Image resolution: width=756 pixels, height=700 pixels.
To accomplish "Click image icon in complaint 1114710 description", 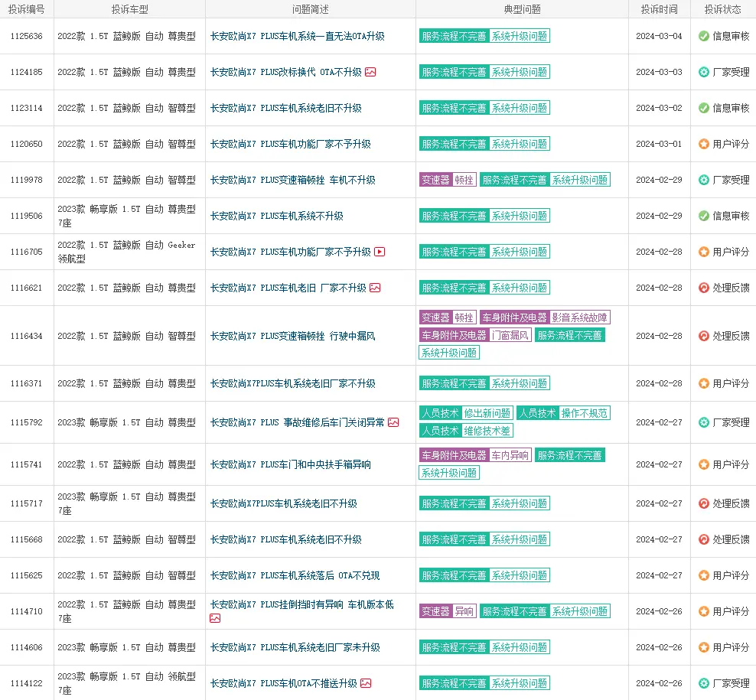I will [x=215, y=619].
